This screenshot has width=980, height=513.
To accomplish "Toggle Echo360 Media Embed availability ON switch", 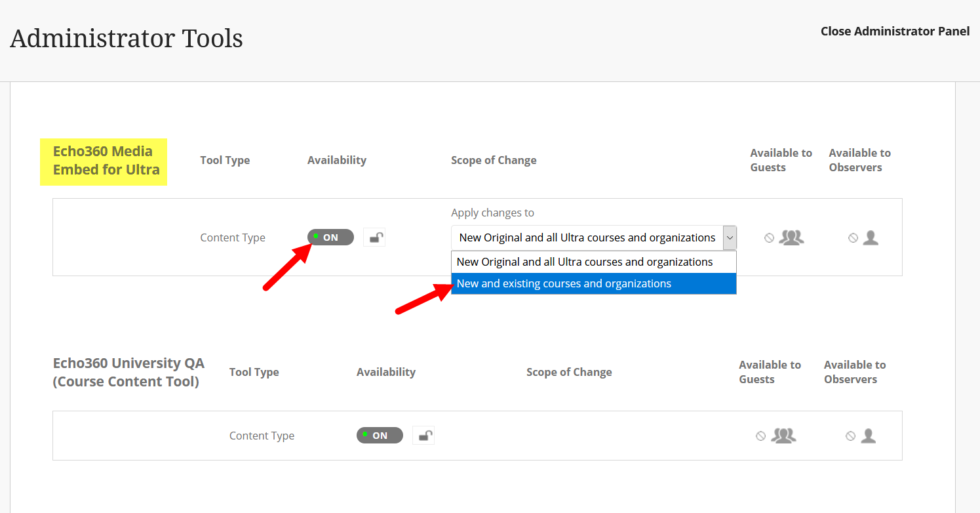I will coord(330,237).
